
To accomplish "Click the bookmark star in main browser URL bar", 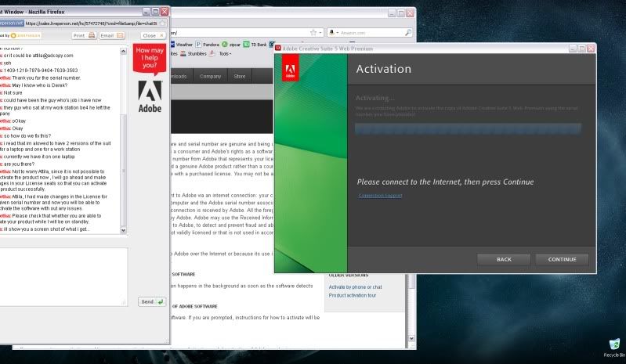I will coord(313,33).
